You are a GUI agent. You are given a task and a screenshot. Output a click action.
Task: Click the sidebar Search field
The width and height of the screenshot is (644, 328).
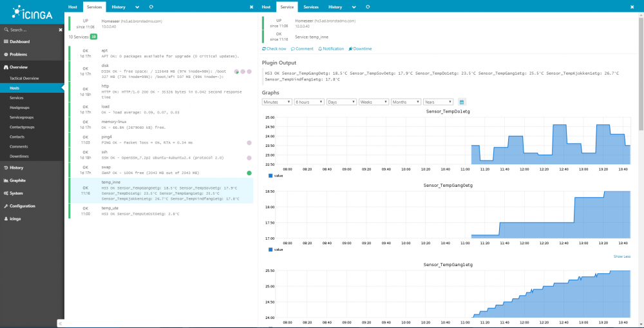pos(29,30)
